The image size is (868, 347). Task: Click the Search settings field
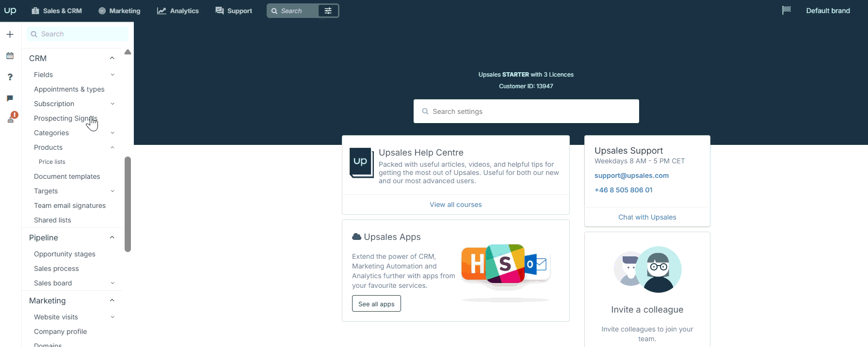tap(526, 111)
